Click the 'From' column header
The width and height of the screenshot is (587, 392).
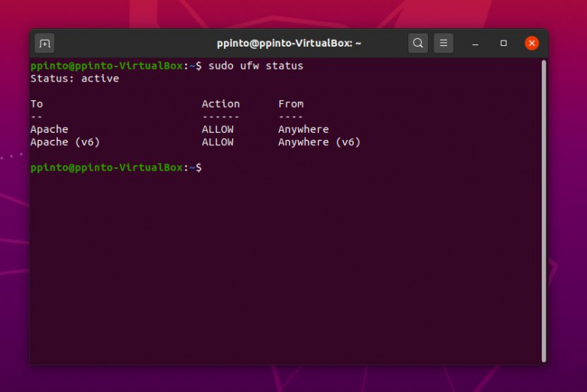coord(290,104)
